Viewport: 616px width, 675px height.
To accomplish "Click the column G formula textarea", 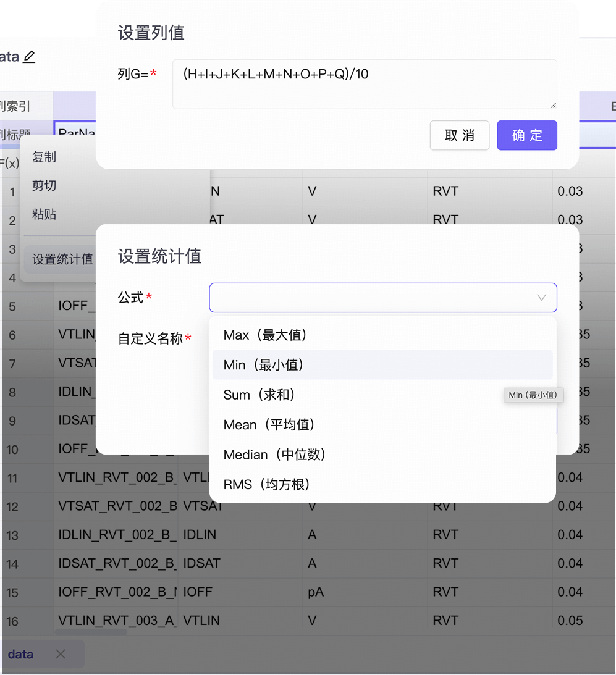I will (365, 84).
